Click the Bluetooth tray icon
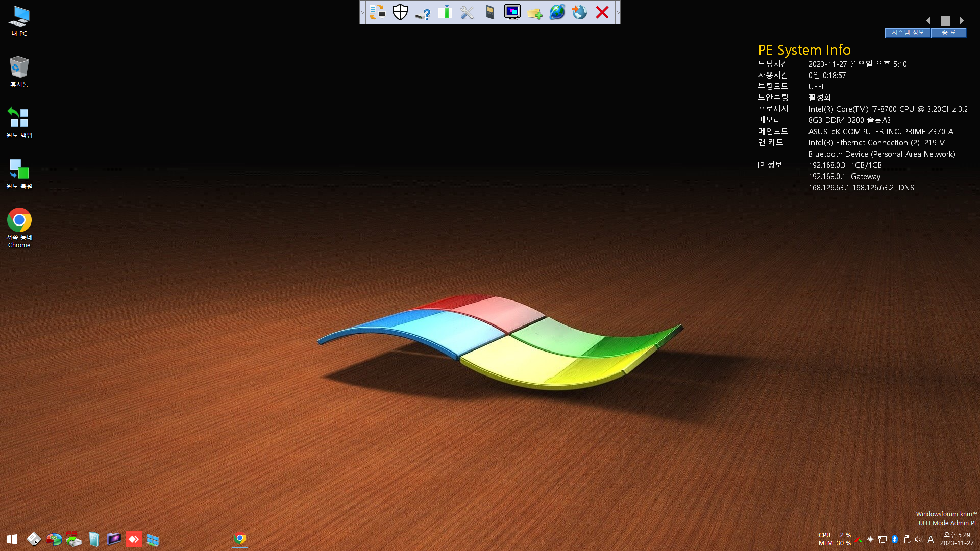 click(x=895, y=539)
